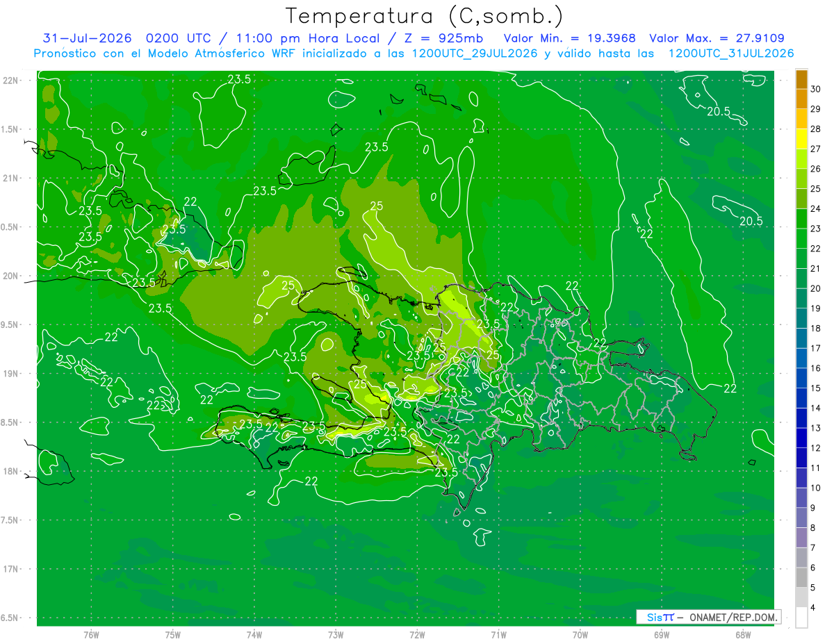Click the orange legend swatch between 29 and 30
The width and height of the screenshot is (834, 644).
(801, 98)
